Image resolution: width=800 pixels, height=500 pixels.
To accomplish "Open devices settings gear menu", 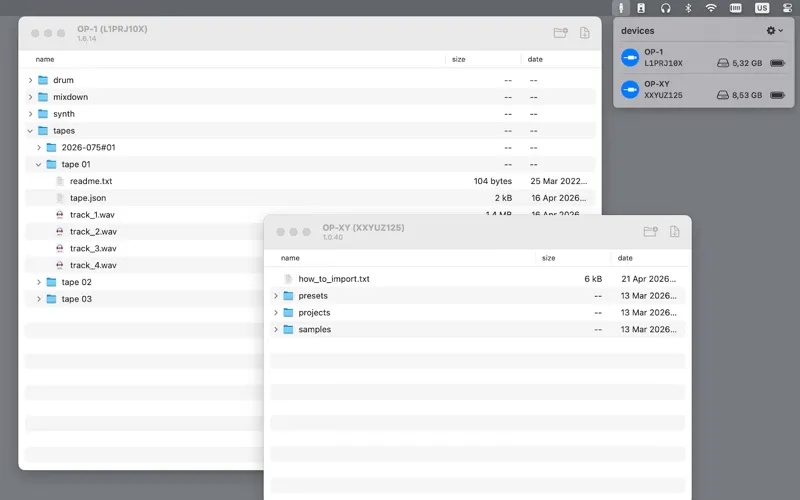I will tap(774, 31).
